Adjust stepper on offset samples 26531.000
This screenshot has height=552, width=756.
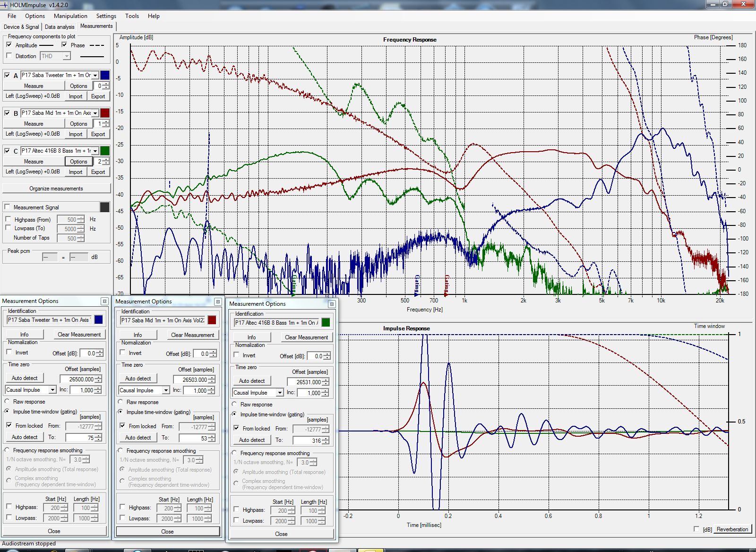[326, 382]
